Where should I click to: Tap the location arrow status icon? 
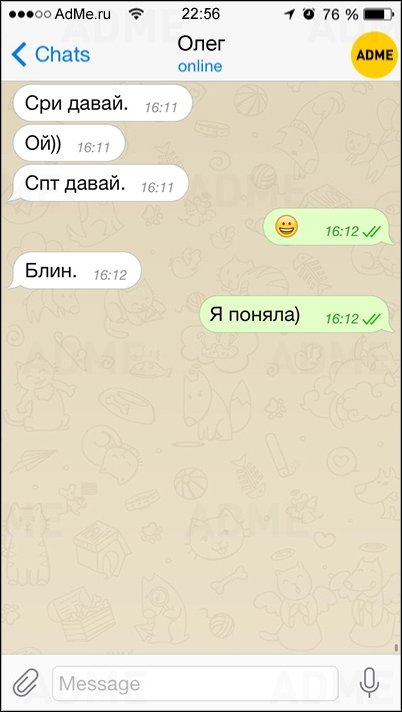[x=289, y=15]
